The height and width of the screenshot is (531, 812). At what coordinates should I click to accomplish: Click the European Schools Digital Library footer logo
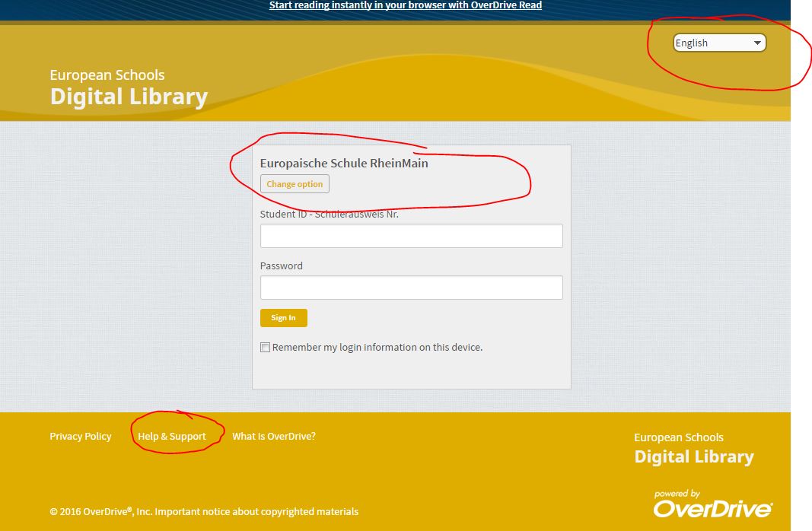pos(693,447)
